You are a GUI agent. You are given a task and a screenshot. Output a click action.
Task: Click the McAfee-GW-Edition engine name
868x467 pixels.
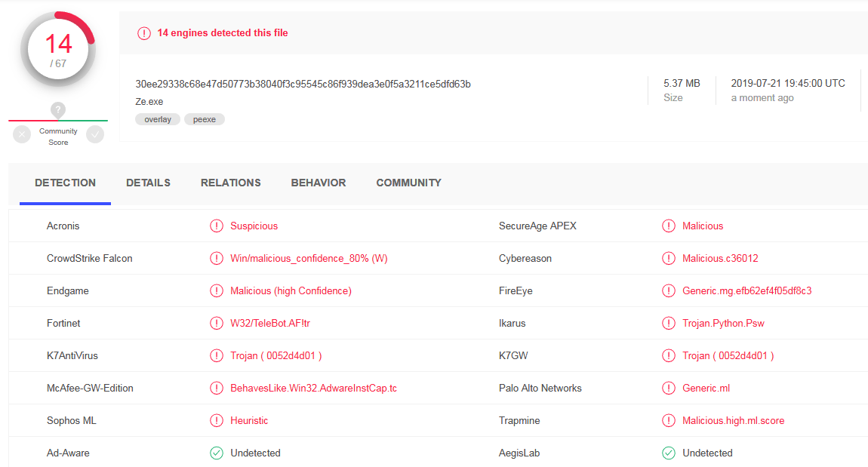[x=90, y=389]
